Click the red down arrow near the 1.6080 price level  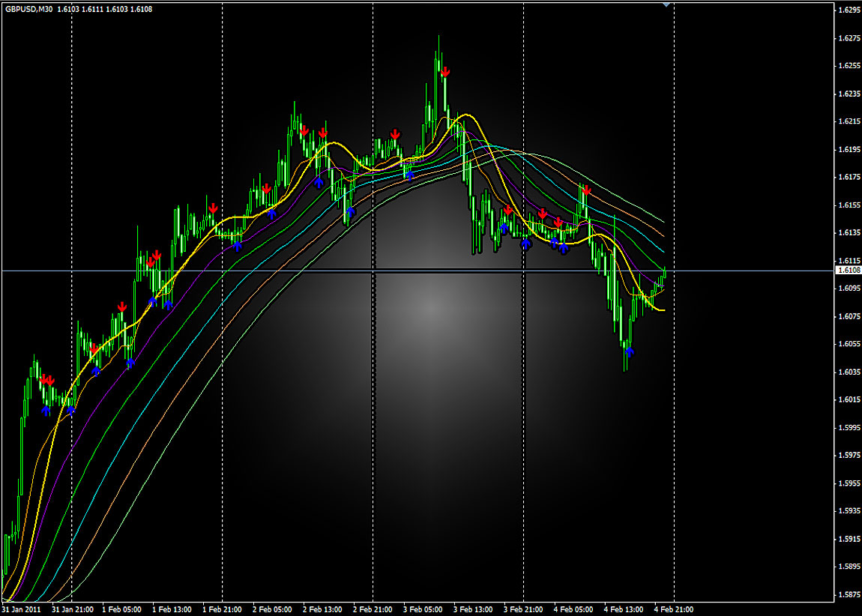click(x=121, y=307)
